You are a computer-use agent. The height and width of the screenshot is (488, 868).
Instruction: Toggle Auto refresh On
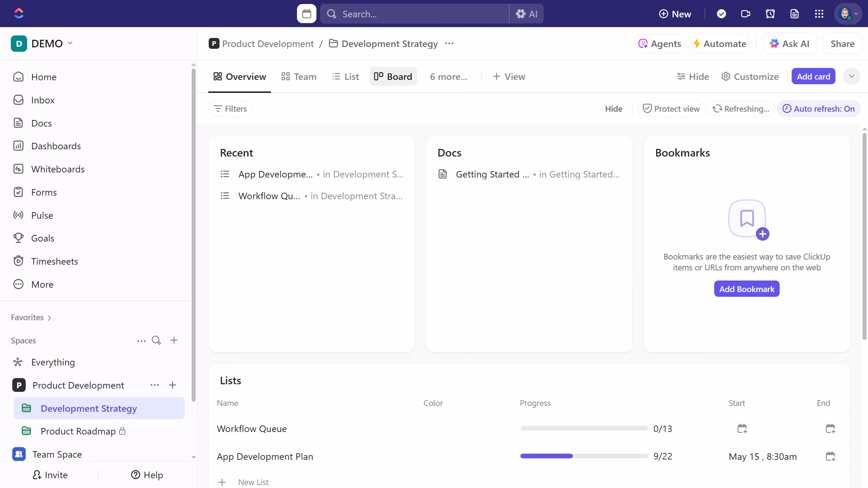click(818, 109)
